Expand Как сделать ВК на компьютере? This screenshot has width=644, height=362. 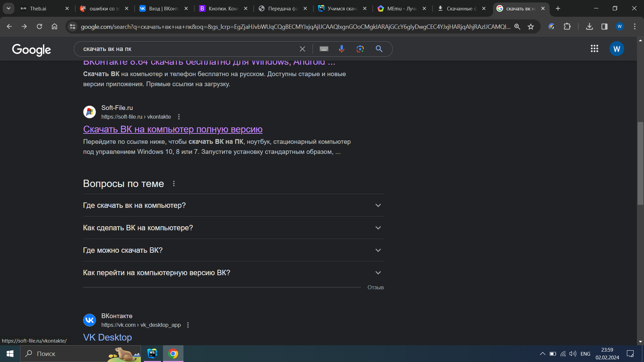tap(233, 228)
